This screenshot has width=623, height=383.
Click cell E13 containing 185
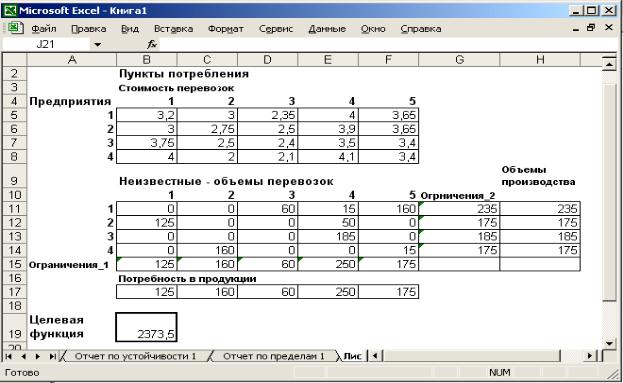tap(328, 236)
